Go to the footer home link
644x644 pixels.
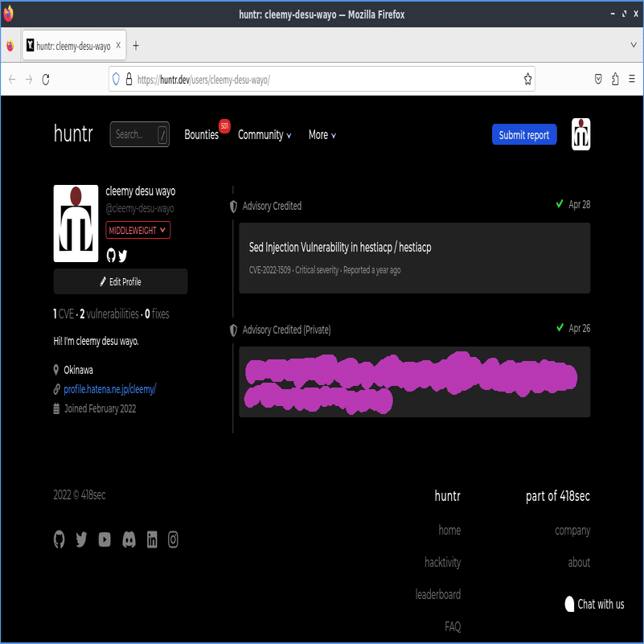point(449,530)
